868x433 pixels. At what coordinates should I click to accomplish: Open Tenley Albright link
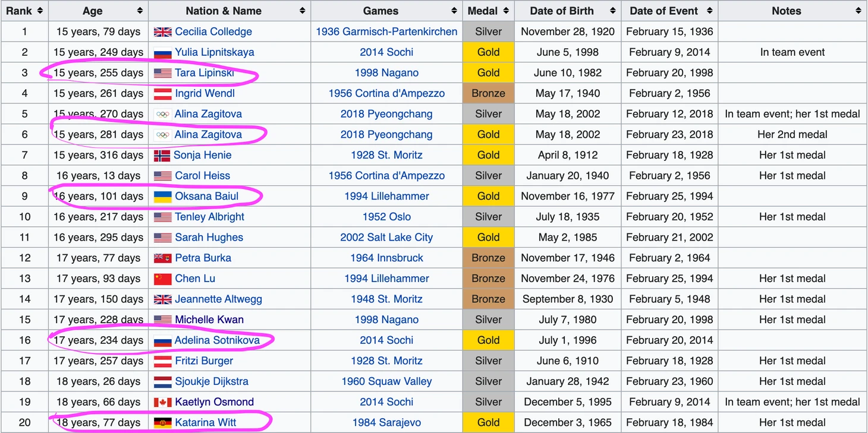click(x=209, y=217)
